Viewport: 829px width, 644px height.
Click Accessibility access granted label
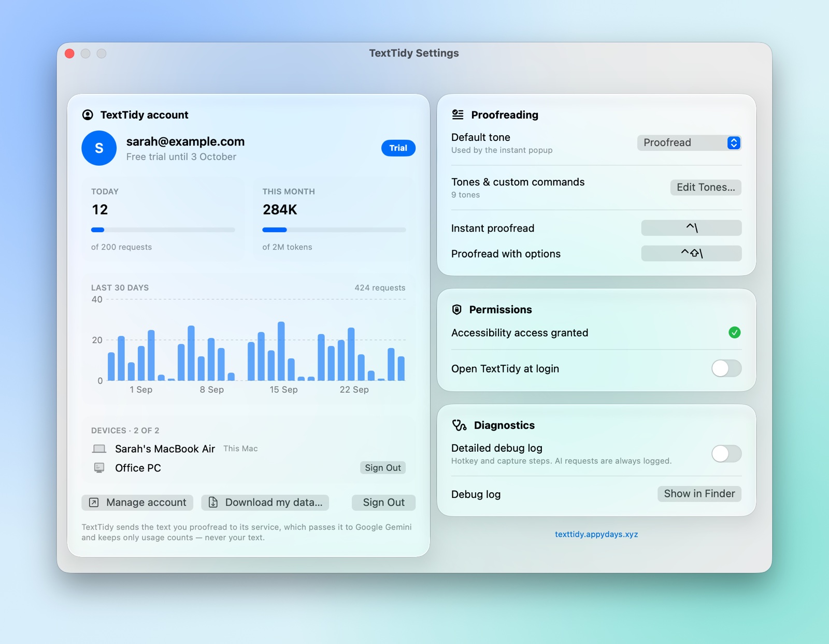[520, 333]
